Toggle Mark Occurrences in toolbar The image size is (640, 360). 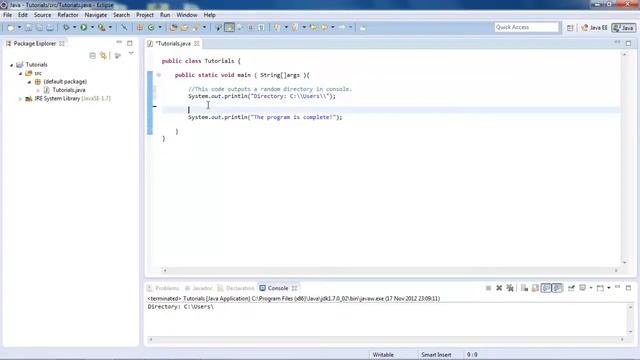[x=230, y=27]
